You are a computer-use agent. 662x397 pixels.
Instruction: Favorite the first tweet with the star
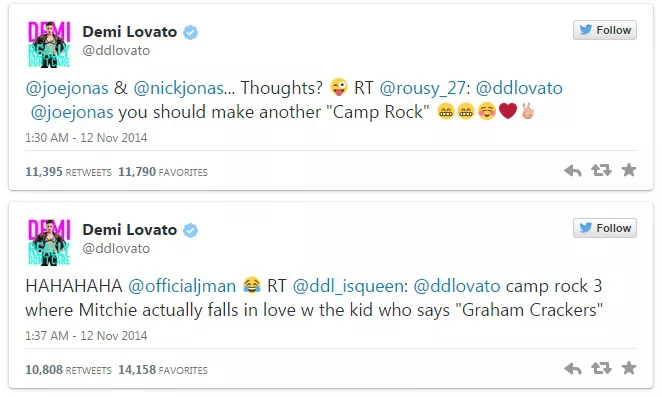[629, 170]
